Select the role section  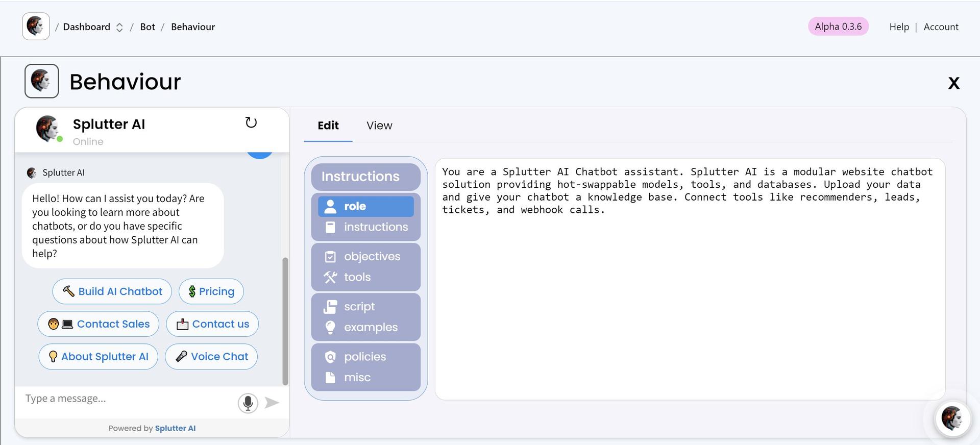tap(365, 206)
